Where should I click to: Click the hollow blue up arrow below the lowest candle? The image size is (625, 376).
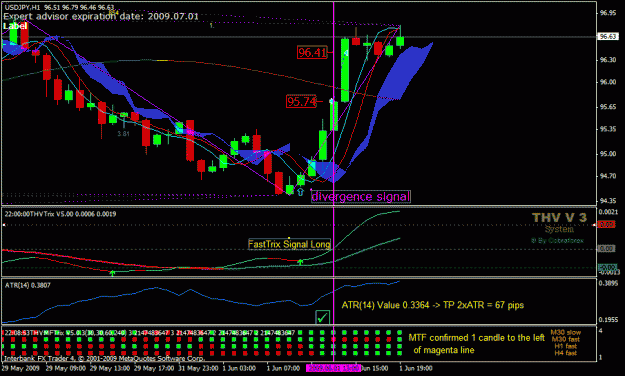[301, 192]
